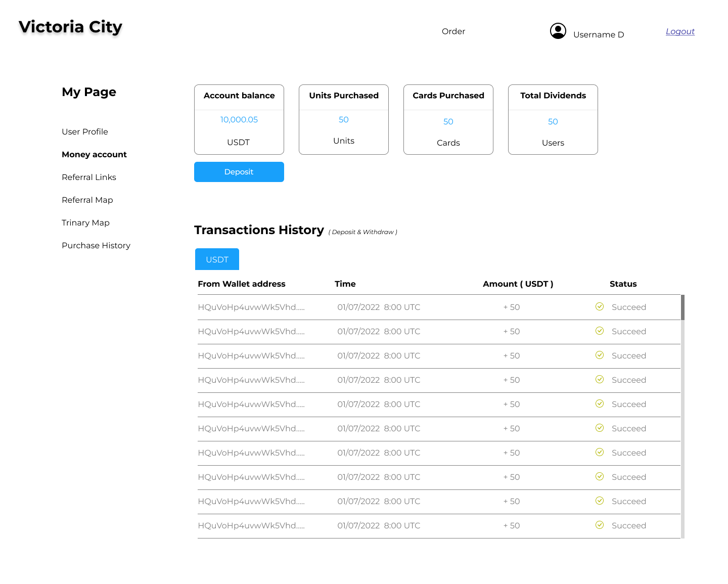728x584 pixels.
Task: View Purchase History from the sidebar
Action: 96,245
